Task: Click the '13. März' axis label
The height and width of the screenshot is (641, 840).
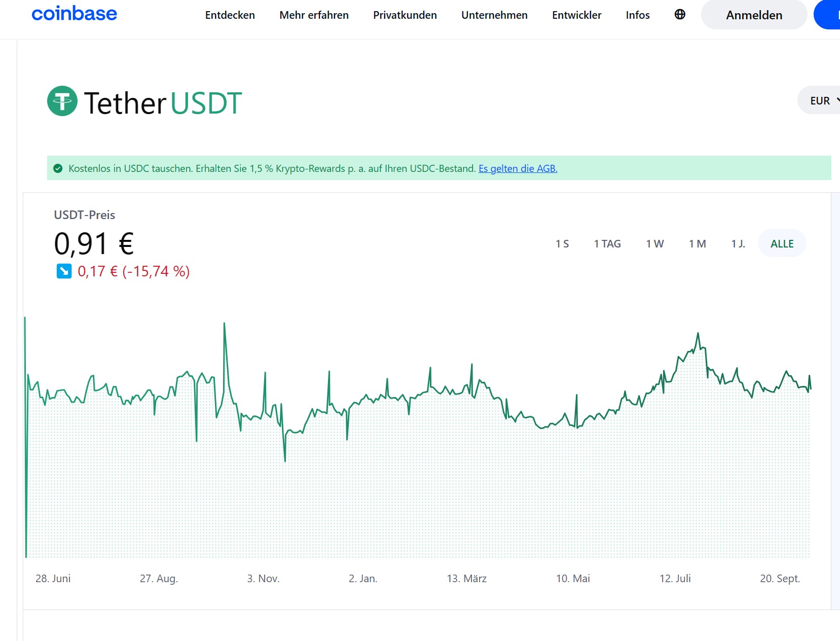Action: point(466,578)
